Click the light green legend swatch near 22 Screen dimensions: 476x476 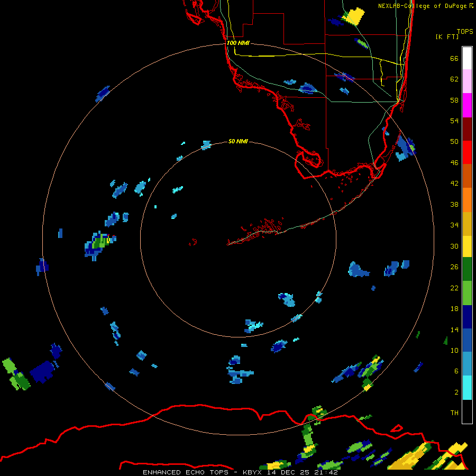(467, 293)
